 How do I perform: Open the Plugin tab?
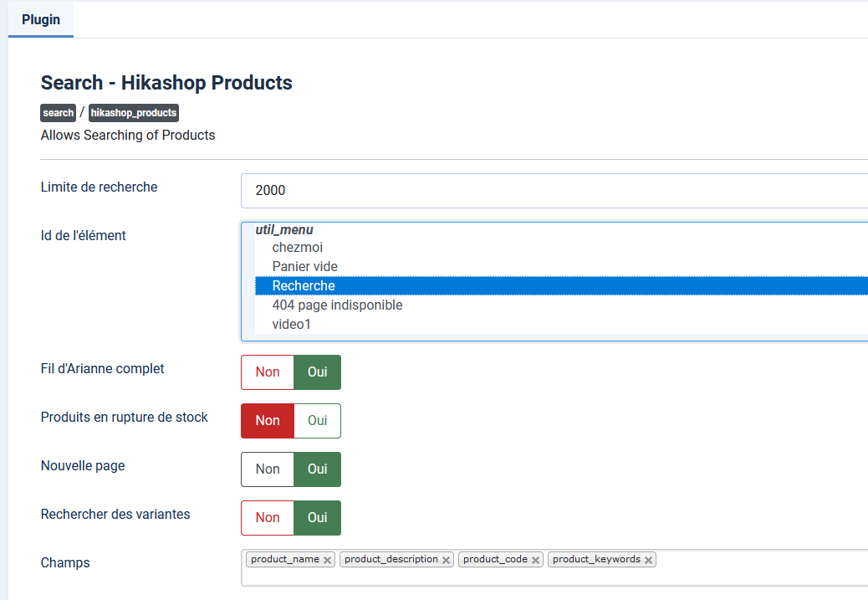(41, 19)
